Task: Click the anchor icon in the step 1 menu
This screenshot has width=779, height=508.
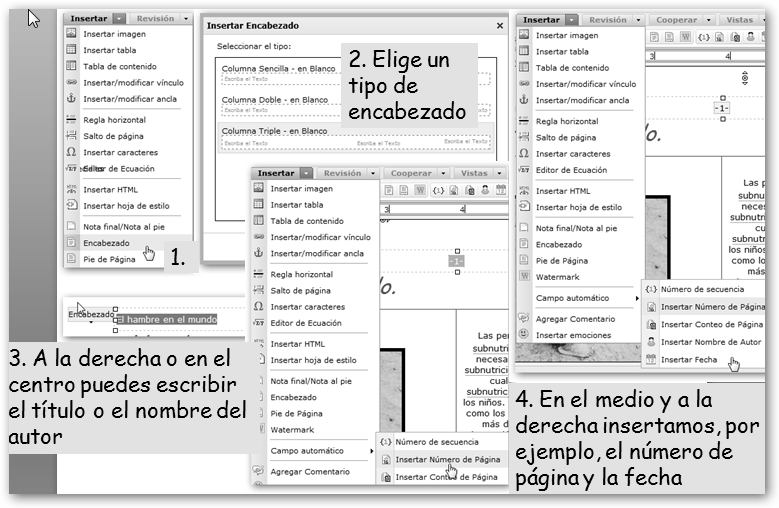Action: coord(72,98)
